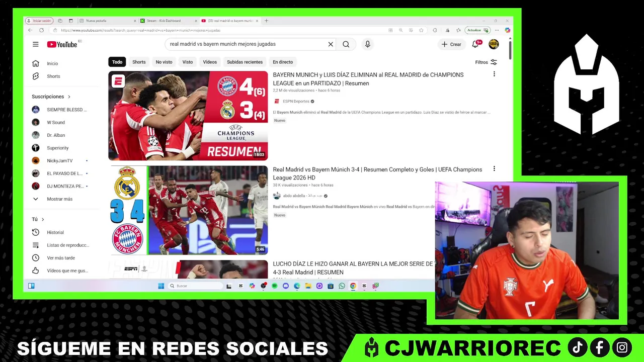Open Discord from the taskbar
This screenshot has width=644, height=362.
(286, 286)
